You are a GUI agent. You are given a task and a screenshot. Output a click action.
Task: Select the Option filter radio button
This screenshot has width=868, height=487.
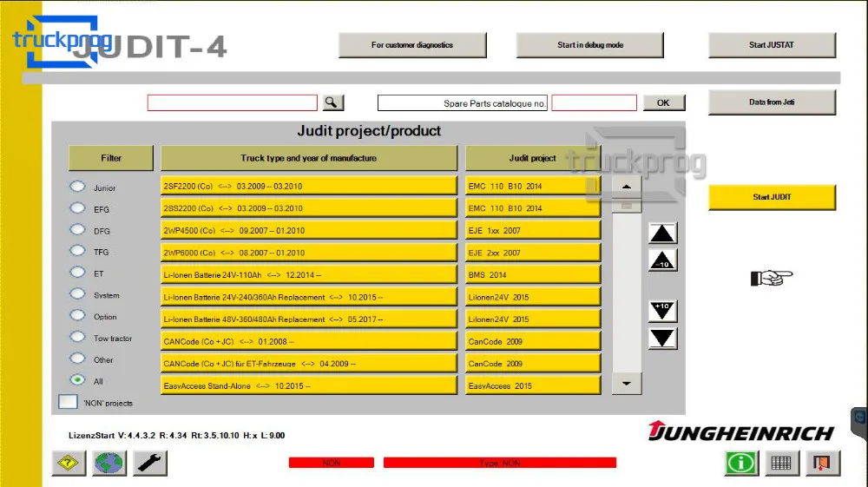pos(77,315)
